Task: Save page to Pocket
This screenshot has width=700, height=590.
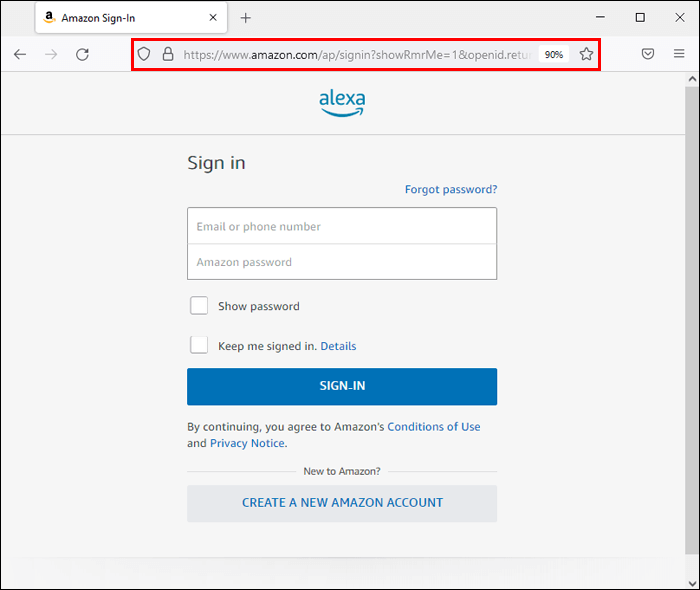Action: click(648, 54)
